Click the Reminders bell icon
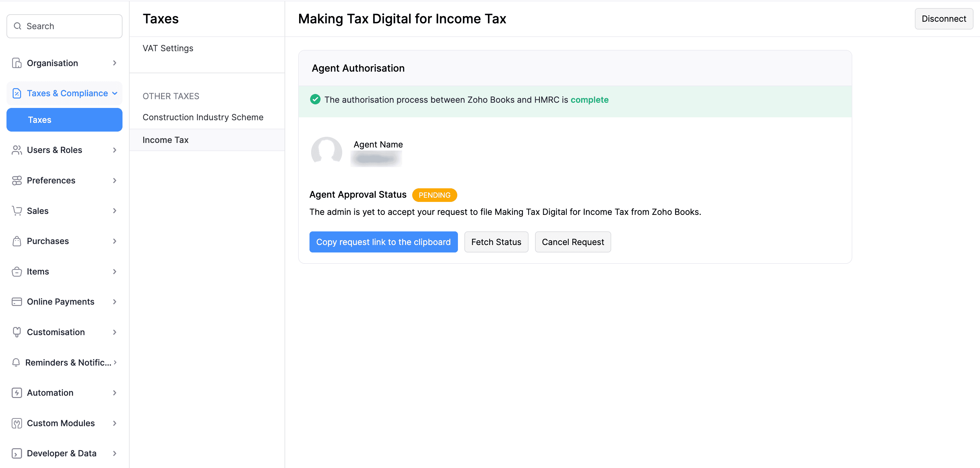The height and width of the screenshot is (468, 980). click(x=16, y=363)
